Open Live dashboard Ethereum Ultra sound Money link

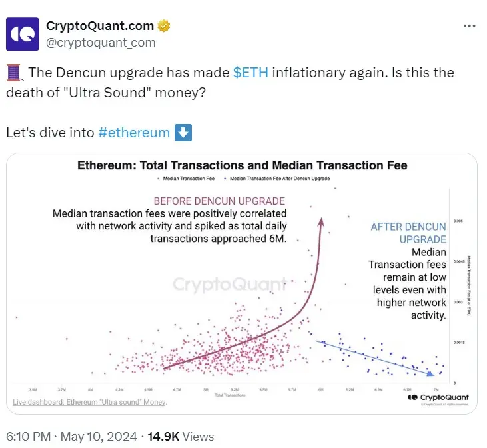coord(90,402)
